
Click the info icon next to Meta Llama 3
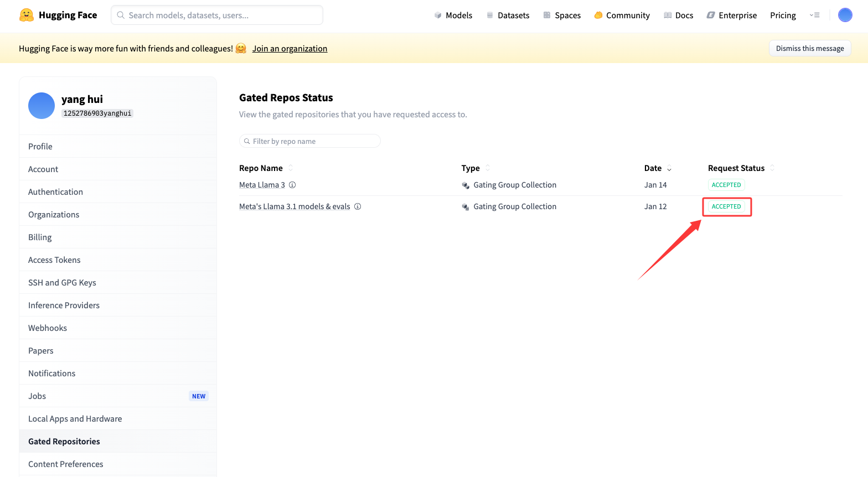[292, 185]
